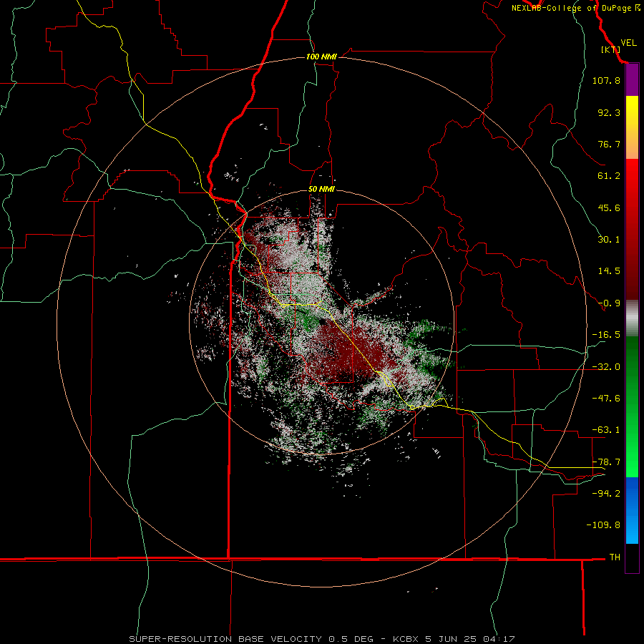This screenshot has width=644, height=644.
Task: Click the gray near-zero segment of the color bar
Action: point(632,318)
